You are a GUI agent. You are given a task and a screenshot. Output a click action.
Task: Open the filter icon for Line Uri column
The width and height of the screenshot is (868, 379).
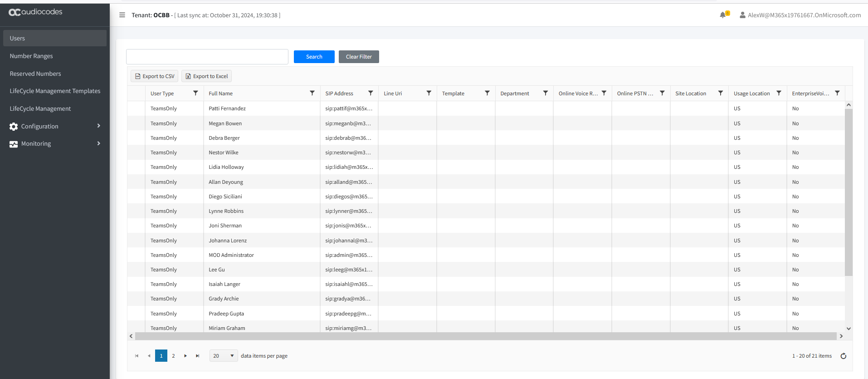[x=429, y=93]
